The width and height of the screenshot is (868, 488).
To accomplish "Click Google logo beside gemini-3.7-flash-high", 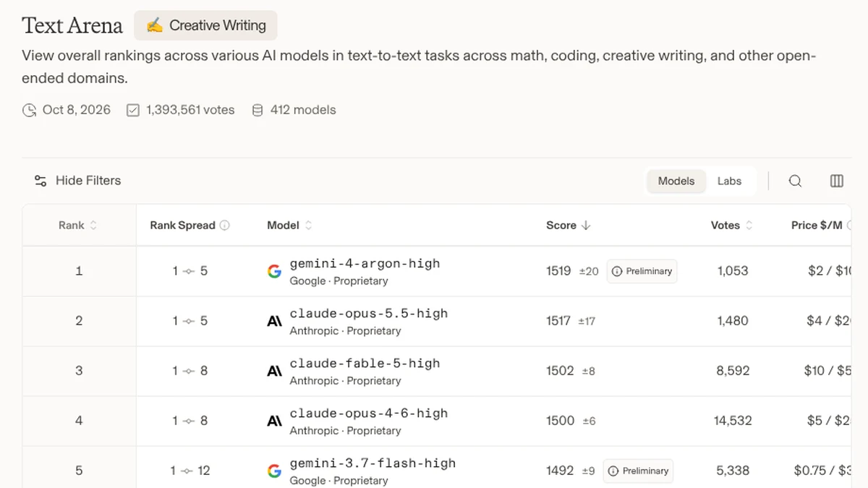I will [x=274, y=471].
